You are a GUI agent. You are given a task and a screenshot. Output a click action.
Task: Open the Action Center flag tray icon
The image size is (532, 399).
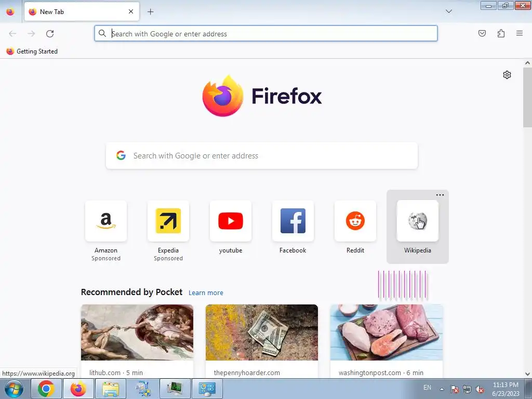(x=455, y=390)
